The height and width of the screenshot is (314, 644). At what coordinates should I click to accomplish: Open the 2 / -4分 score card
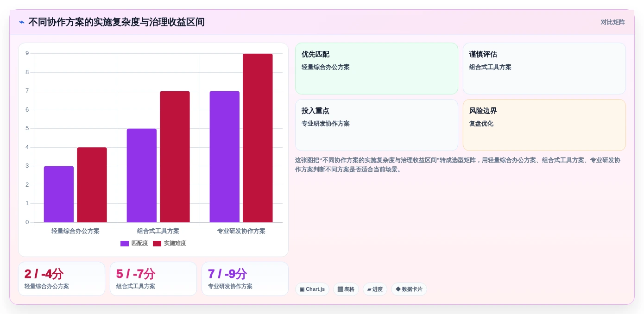point(62,279)
